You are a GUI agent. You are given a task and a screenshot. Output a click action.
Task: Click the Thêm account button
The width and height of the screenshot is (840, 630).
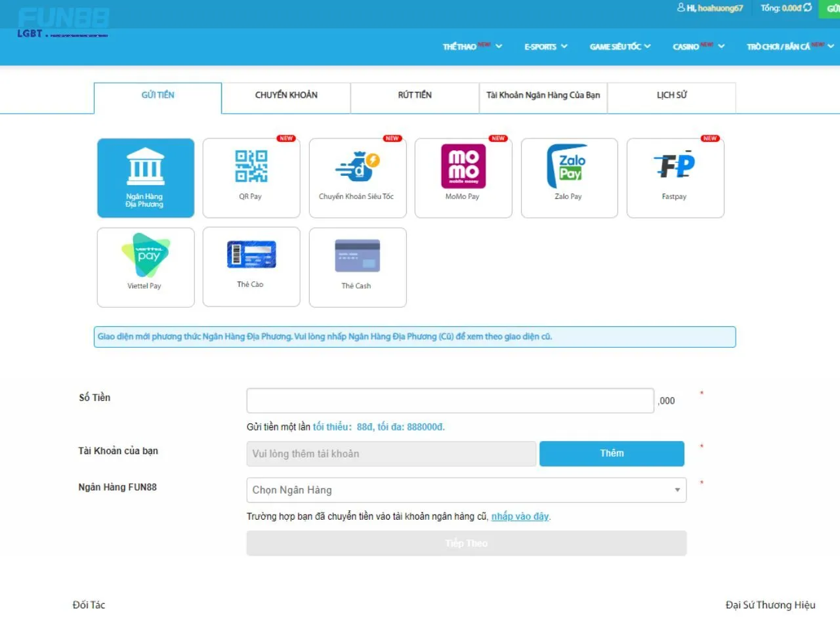coord(612,453)
